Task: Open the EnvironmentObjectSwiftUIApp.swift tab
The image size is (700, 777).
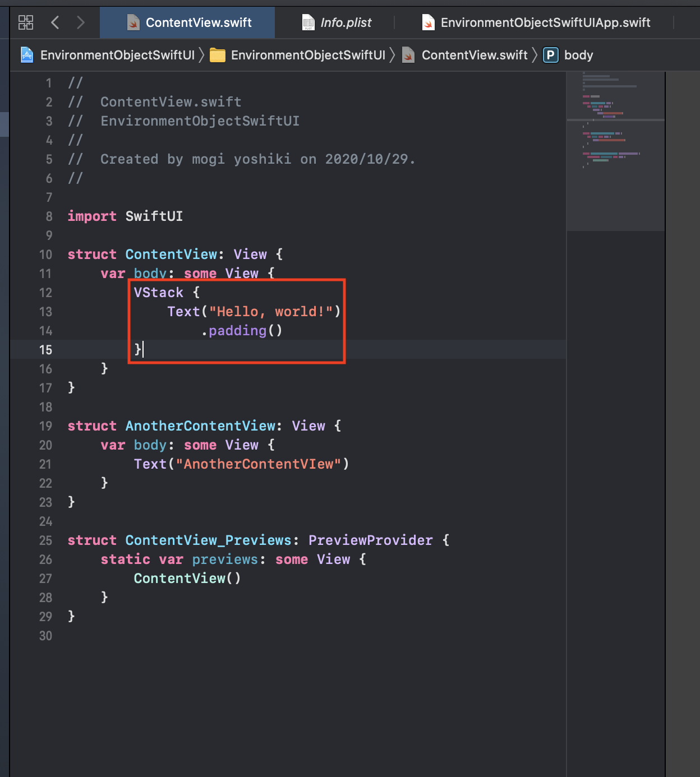Action: [536, 22]
